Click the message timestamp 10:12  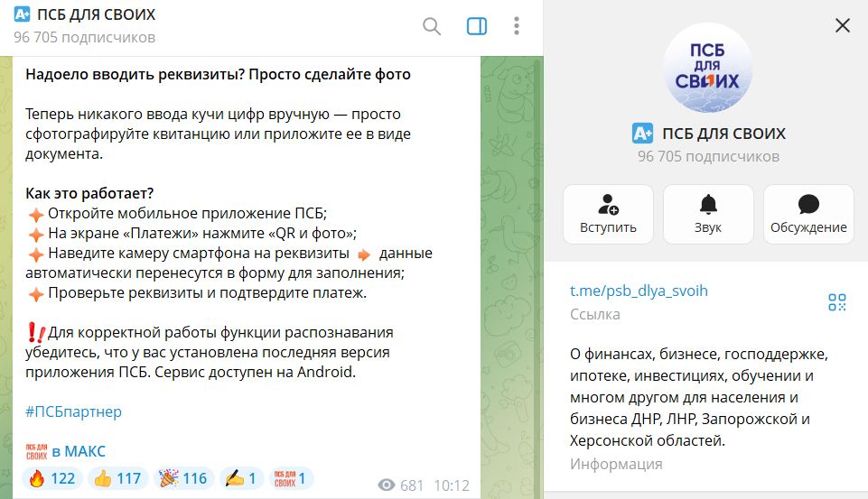452,485
